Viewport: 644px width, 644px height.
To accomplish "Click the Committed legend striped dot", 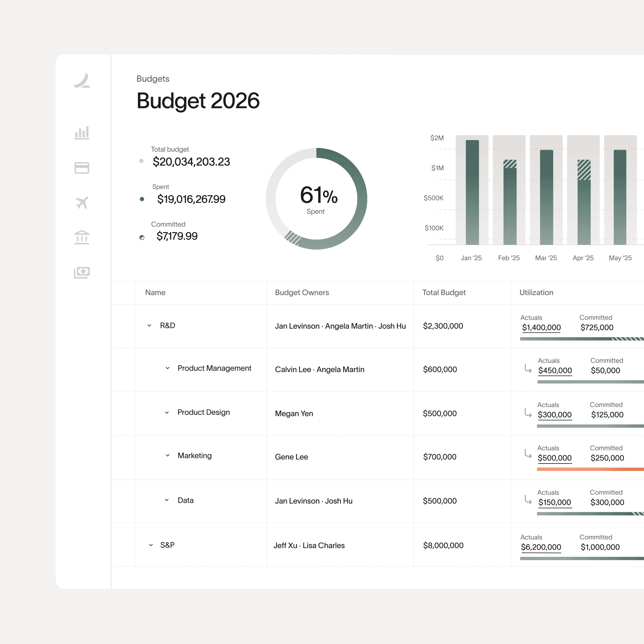I will click(x=142, y=237).
